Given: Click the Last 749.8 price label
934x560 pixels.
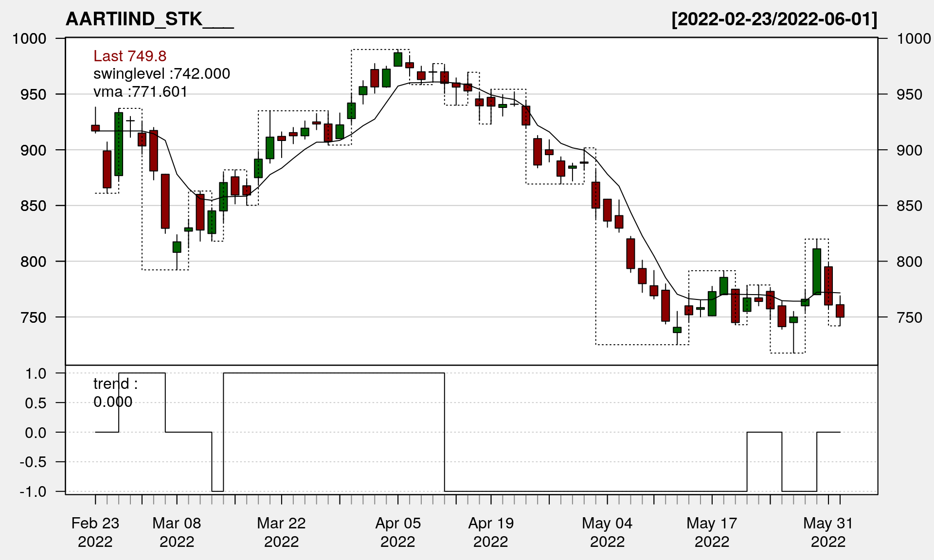Looking at the screenshot, I should point(130,56).
